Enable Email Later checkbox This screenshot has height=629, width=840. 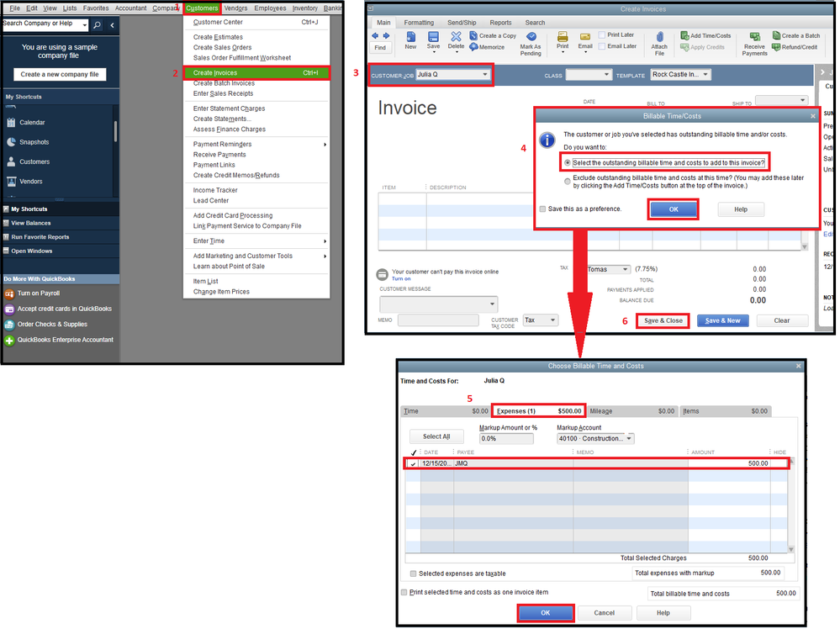pyautogui.click(x=601, y=46)
